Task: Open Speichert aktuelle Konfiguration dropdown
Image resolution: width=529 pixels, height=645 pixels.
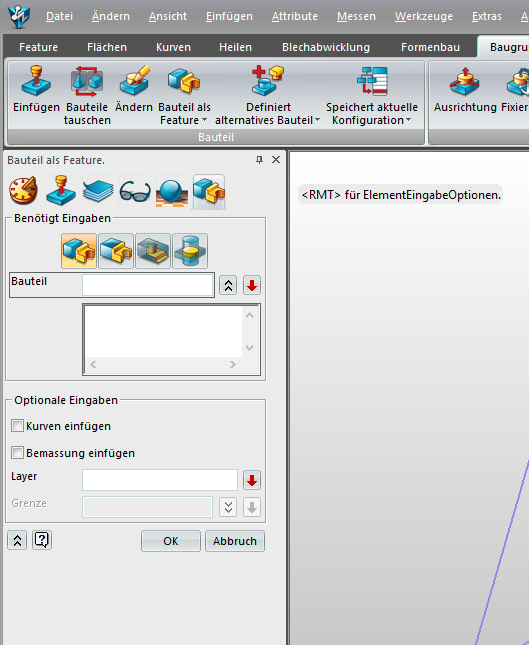Action: 408,120
